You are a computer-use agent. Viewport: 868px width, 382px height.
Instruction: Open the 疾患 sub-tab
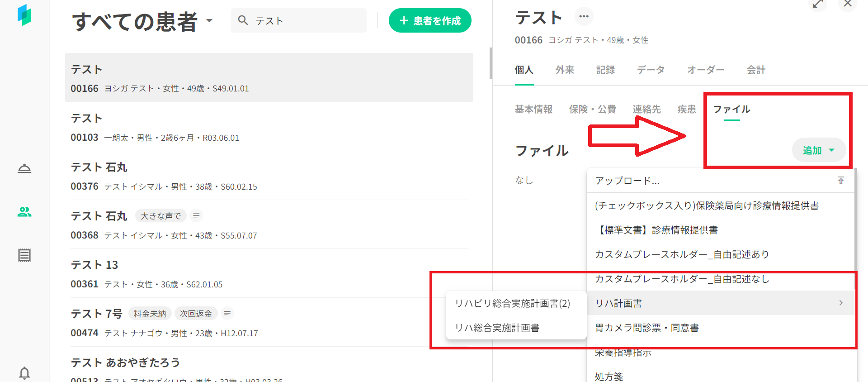pos(687,109)
